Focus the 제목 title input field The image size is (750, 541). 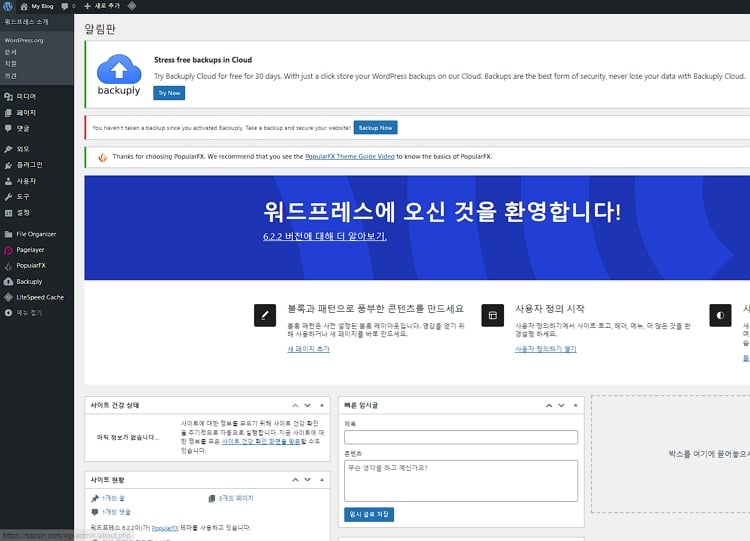461,437
